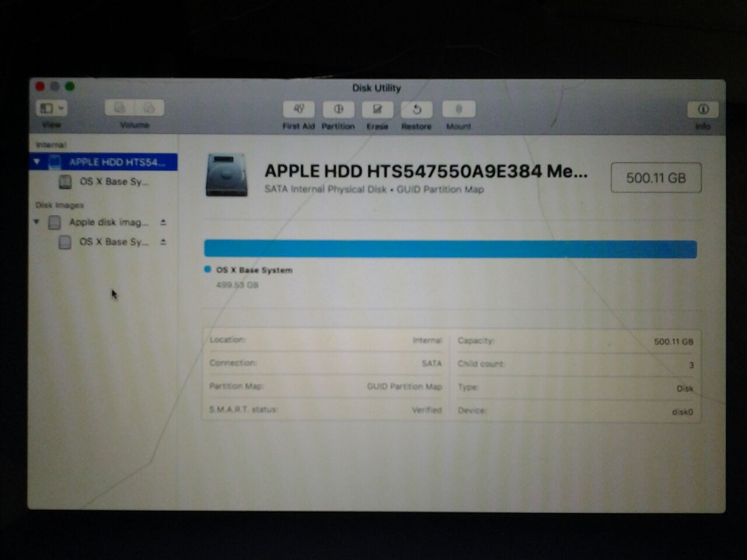
Task: Click the GUID Partition Map value in the table
Action: point(404,386)
